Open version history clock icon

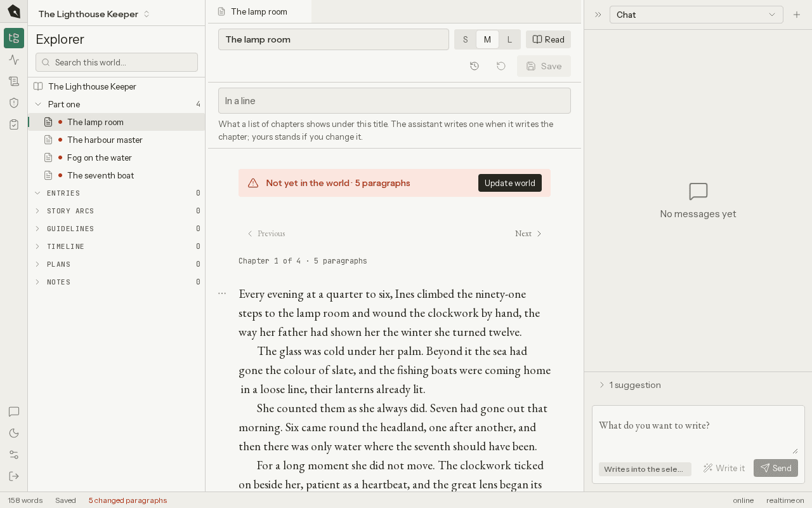475,66
